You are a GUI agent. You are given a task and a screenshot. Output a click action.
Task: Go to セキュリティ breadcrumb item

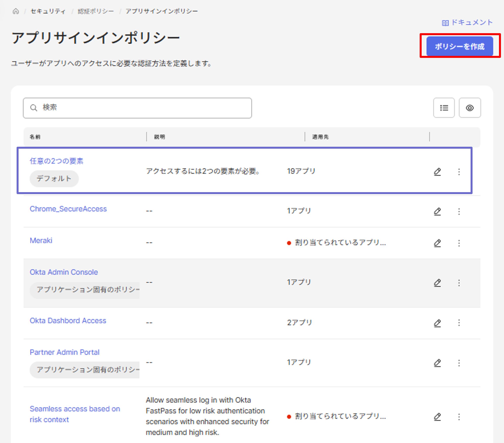pyautogui.click(x=48, y=11)
